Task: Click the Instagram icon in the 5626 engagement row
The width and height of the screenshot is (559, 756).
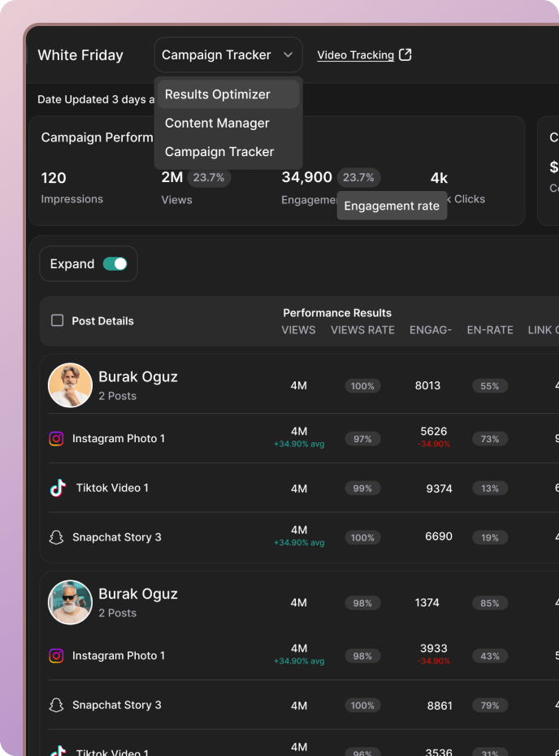Action: pos(56,439)
